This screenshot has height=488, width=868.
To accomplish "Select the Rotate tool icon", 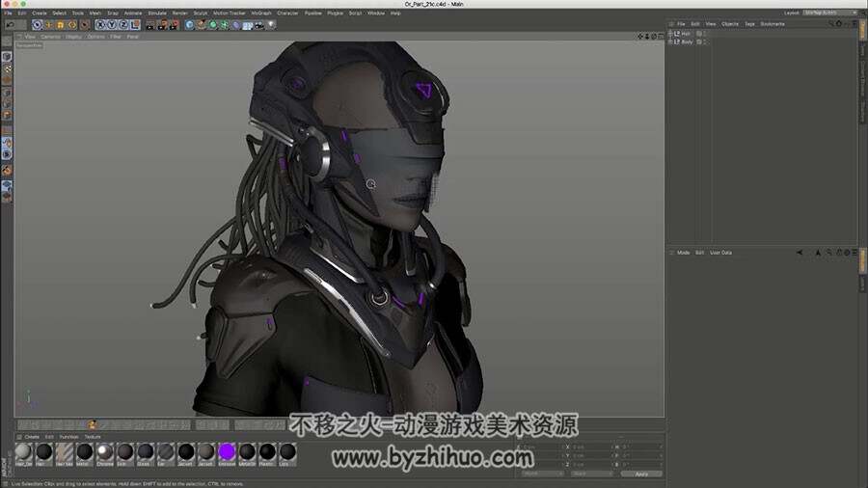I will (72, 25).
